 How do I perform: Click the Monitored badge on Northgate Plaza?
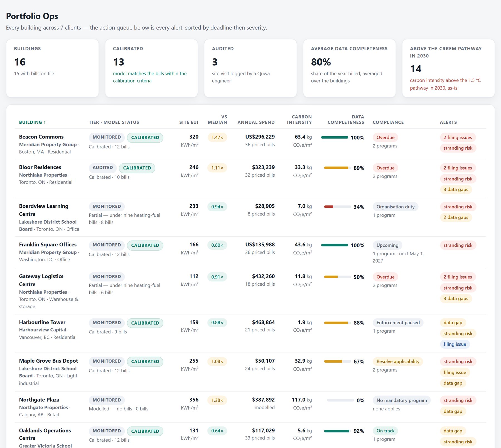click(107, 400)
